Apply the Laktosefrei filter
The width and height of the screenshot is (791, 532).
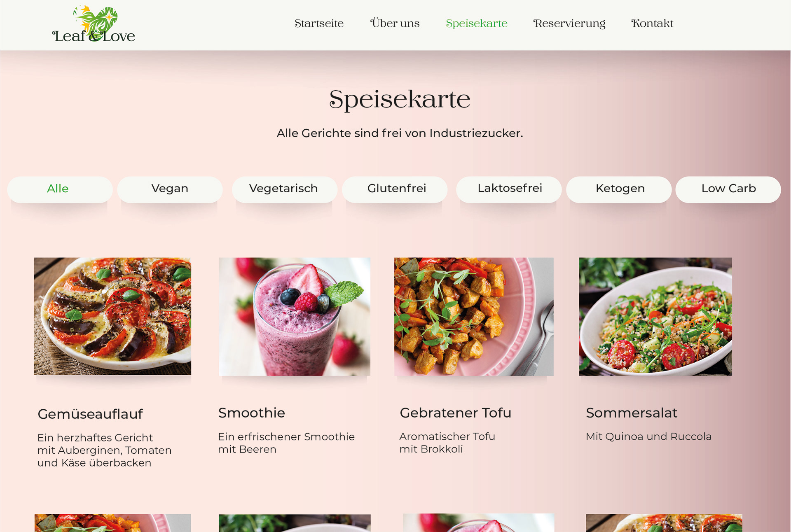tap(509, 189)
